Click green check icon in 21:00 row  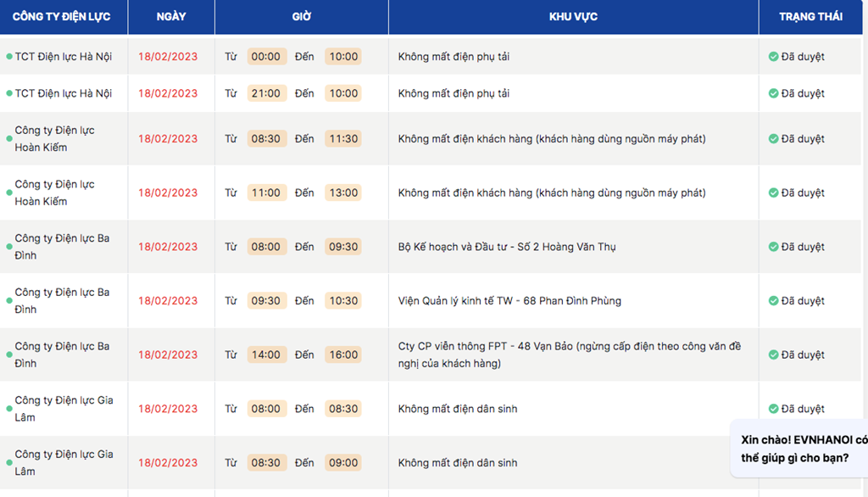(773, 93)
